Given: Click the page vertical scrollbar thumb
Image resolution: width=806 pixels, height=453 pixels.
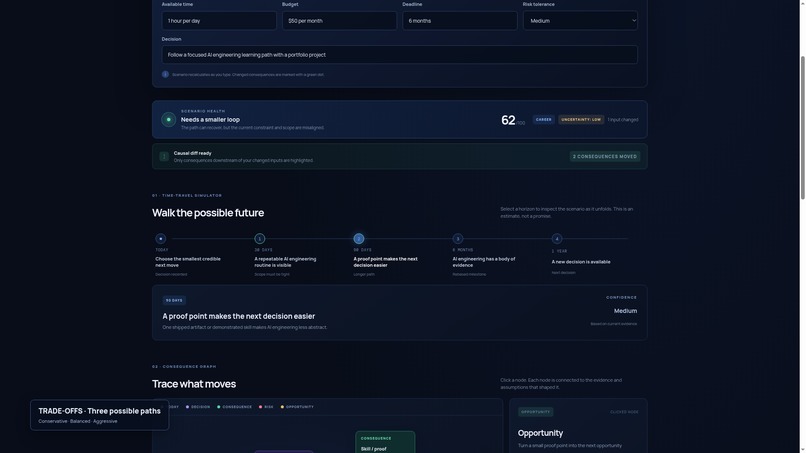Looking at the screenshot, I should [x=802, y=128].
